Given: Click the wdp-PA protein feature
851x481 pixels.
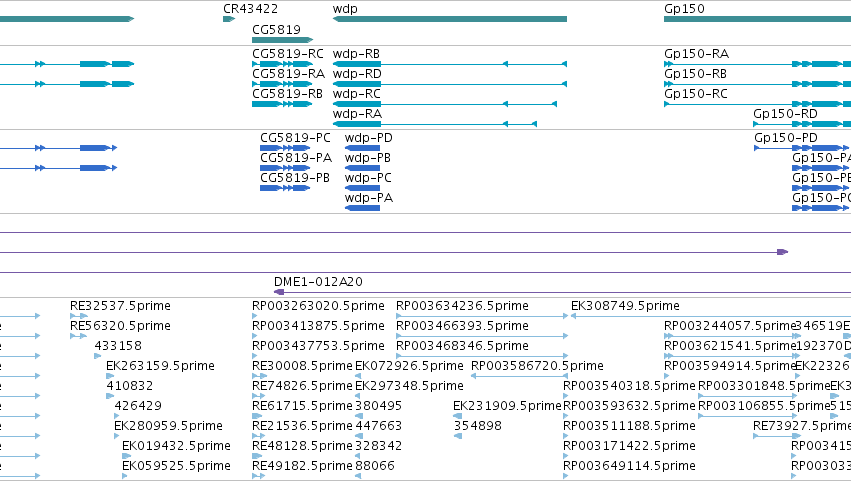Looking at the screenshot, I should [363, 208].
